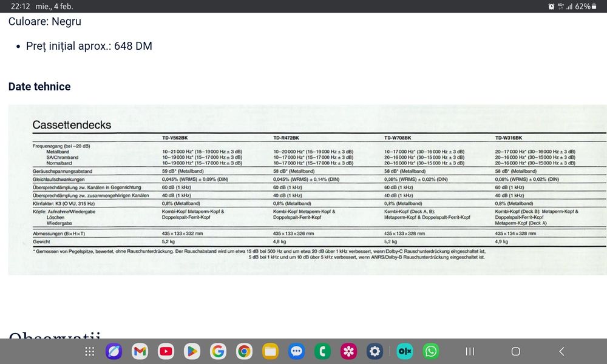
Task: Open the Google search app
Action: (x=218, y=351)
